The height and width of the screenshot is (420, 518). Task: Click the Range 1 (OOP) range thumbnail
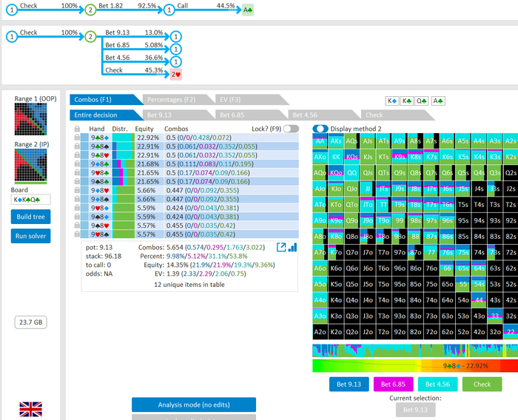coord(31,118)
